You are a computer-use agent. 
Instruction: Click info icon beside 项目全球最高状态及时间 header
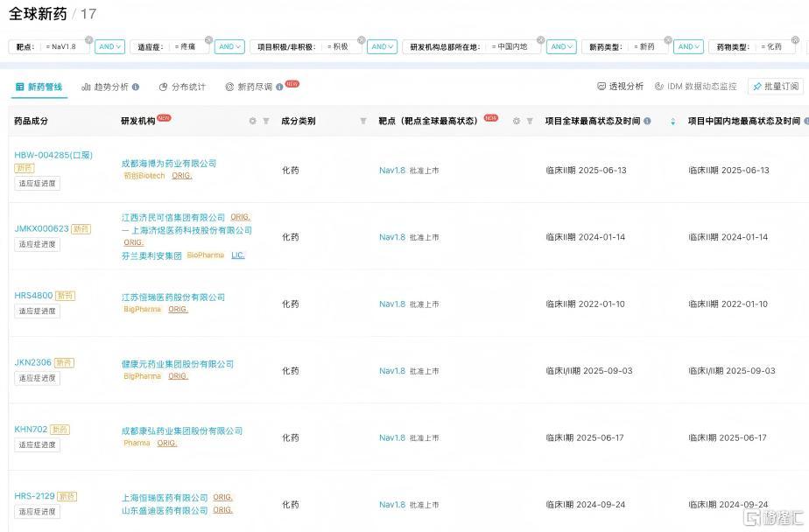[x=648, y=122]
